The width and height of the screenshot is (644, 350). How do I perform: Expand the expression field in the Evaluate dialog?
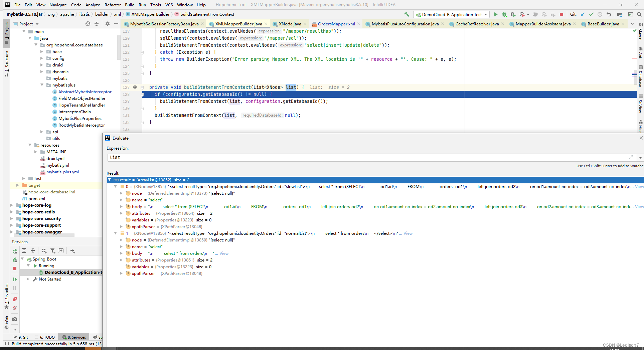click(x=631, y=157)
